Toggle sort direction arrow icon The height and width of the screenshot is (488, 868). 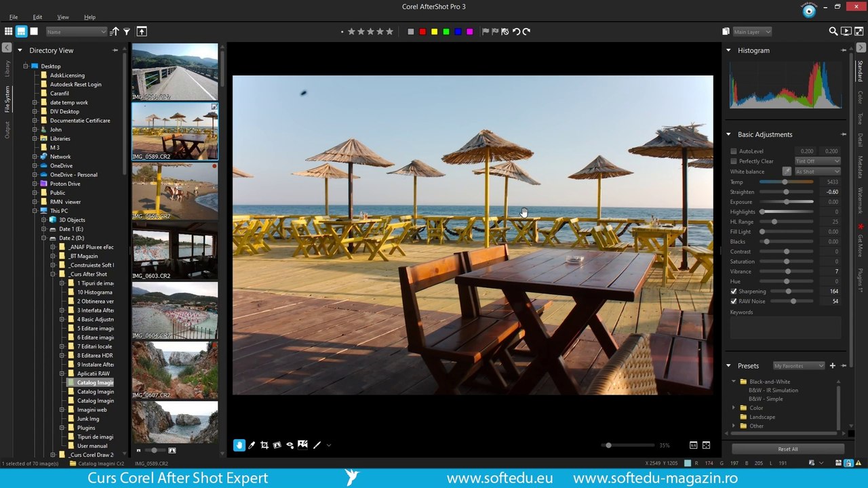[x=115, y=31]
